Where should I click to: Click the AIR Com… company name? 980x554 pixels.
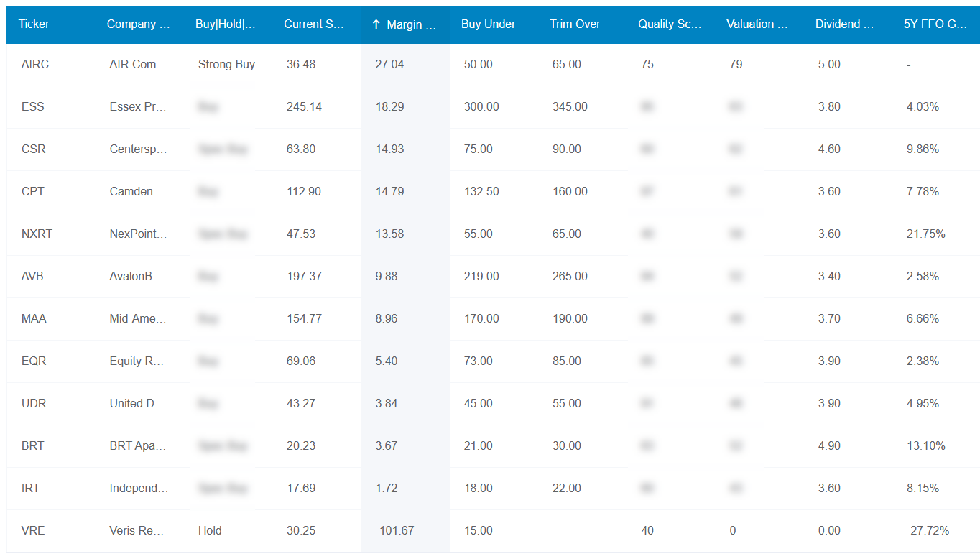(x=139, y=65)
